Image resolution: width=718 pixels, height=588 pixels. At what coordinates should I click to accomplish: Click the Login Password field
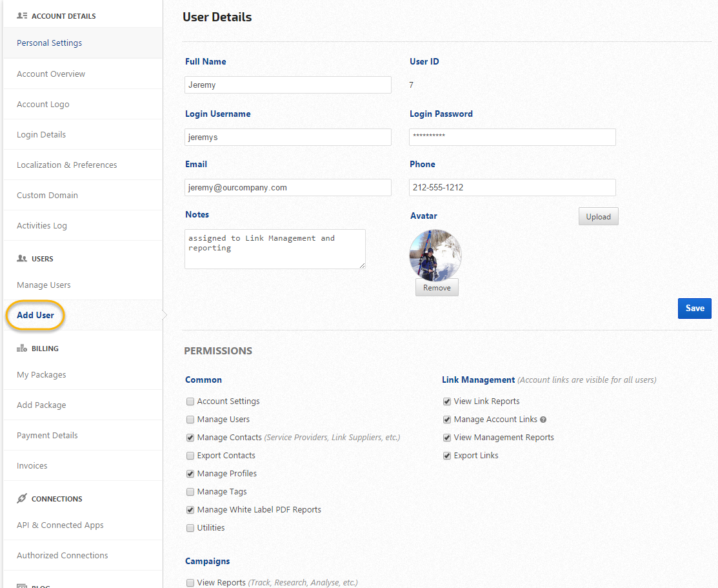coord(512,137)
